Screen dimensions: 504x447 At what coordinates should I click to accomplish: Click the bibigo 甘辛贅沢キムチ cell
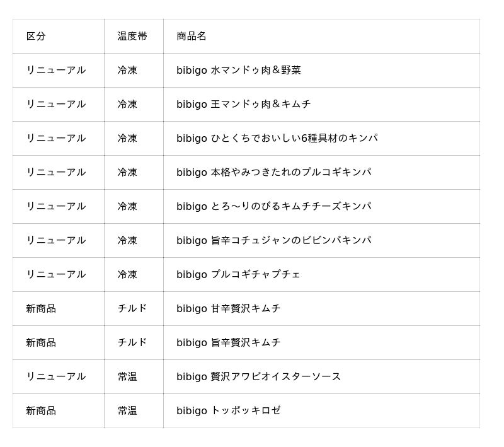click(229, 309)
